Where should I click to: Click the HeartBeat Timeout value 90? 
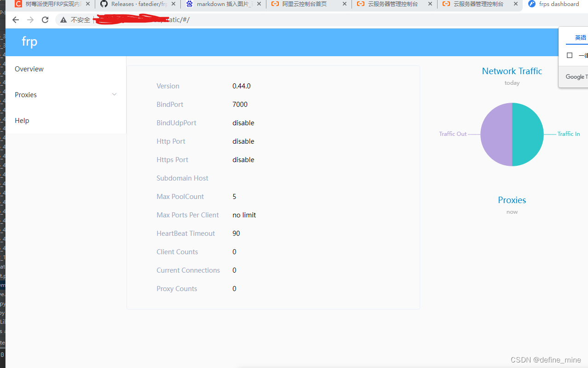tap(236, 234)
